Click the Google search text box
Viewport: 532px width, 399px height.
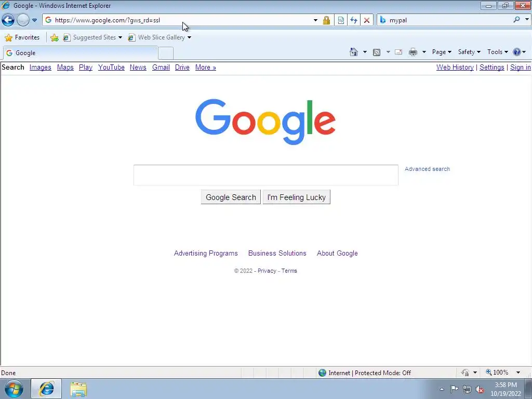[x=265, y=175]
